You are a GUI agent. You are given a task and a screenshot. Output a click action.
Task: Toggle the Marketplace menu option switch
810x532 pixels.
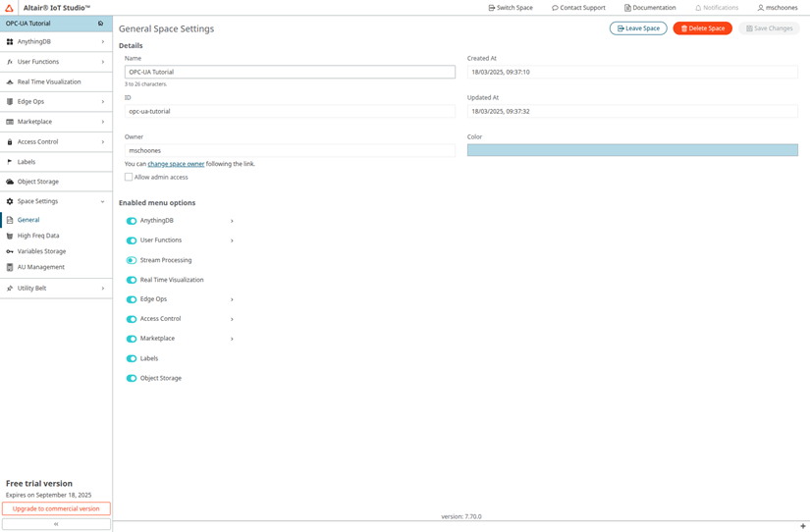point(132,339)
